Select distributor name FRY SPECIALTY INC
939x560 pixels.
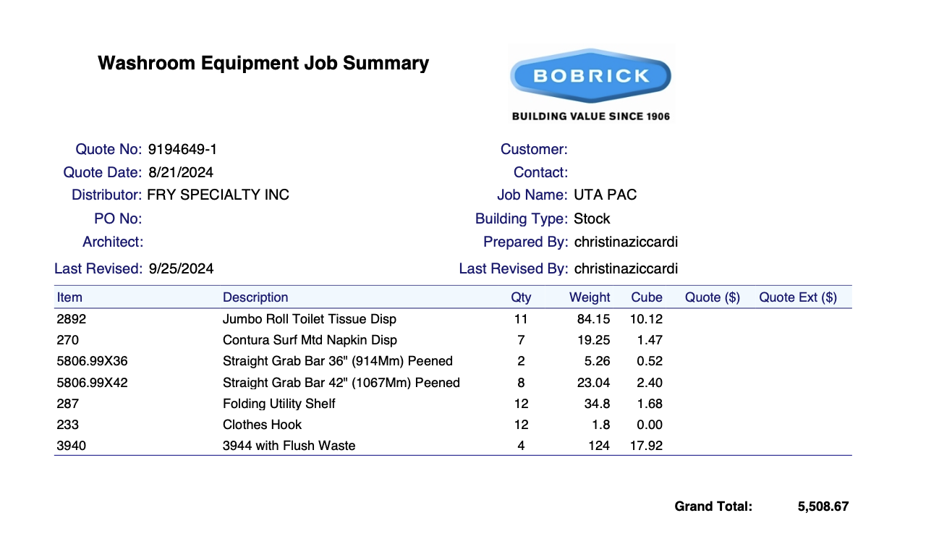click(218, 195)
